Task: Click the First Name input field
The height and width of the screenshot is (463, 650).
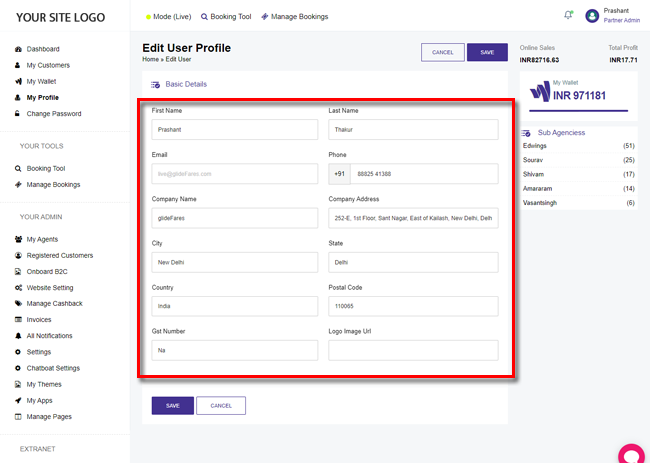Action: [234, 130]
